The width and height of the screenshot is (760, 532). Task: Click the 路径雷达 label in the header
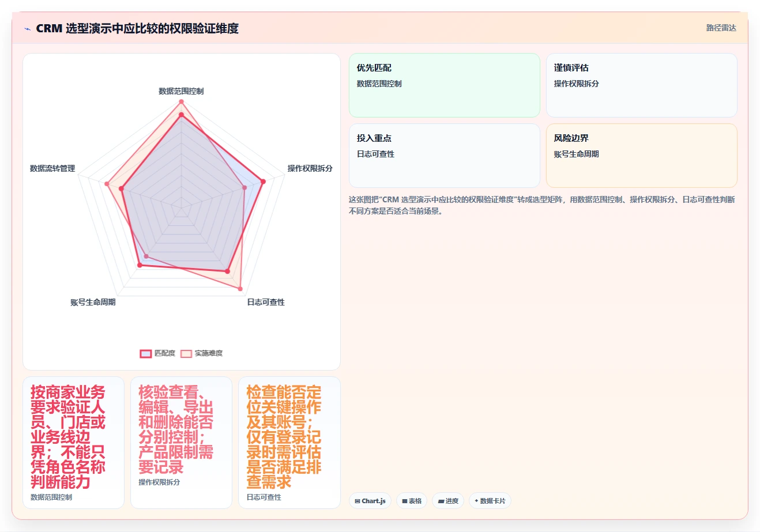tap(721, 28)
